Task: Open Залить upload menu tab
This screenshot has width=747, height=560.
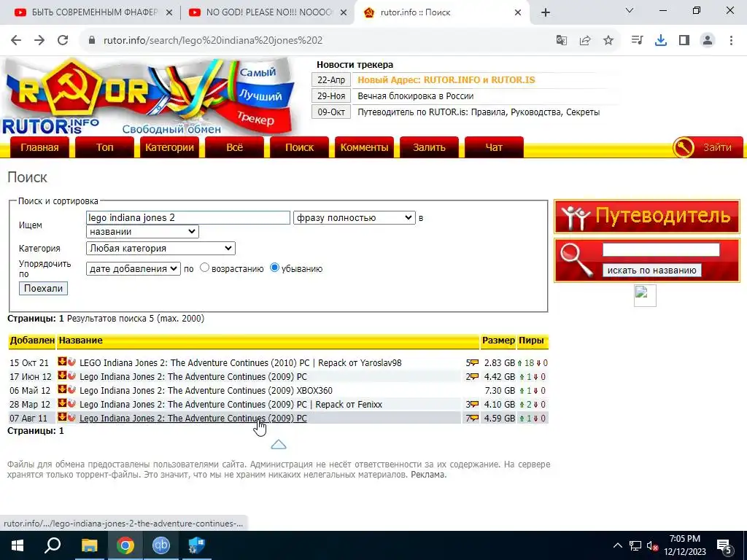Action: click(429, 147)
